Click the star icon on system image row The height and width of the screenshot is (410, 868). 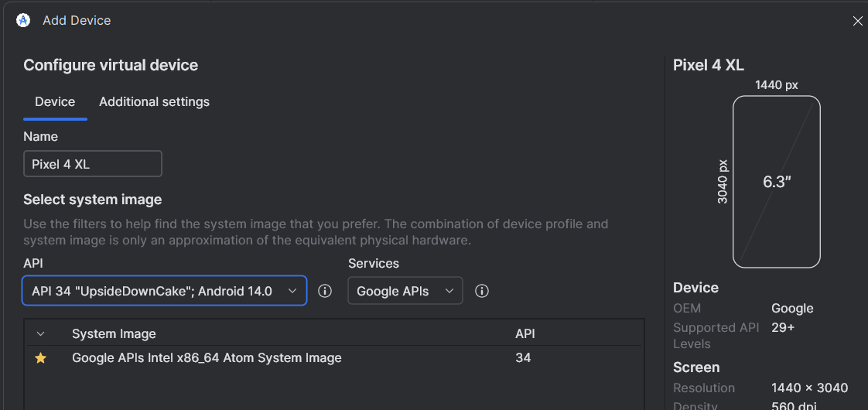click(41, 358)
